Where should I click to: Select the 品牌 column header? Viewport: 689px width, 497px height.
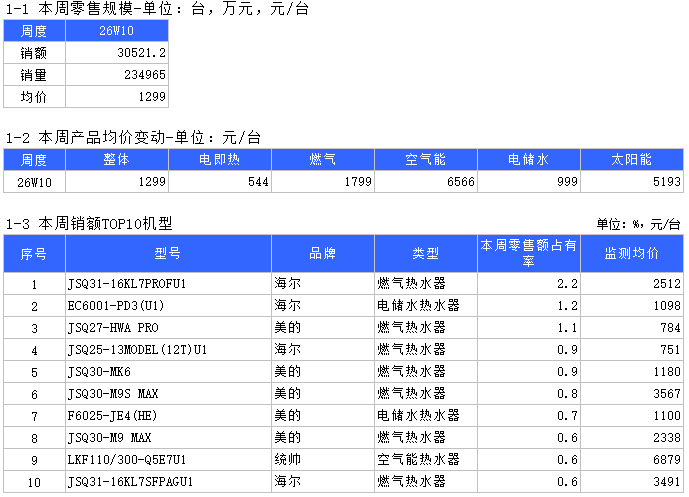321,254
